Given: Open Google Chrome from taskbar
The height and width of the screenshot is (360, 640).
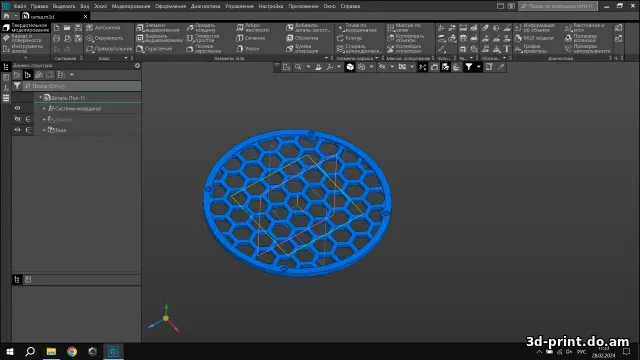Looking at the screenshot, I should [72, 351].
